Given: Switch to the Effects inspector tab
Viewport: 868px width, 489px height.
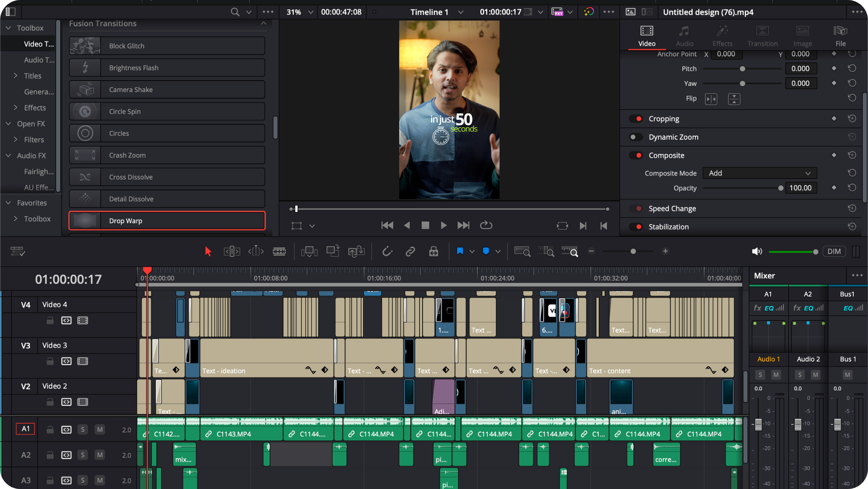Looking at the screenshot, I should pos(722,36).
